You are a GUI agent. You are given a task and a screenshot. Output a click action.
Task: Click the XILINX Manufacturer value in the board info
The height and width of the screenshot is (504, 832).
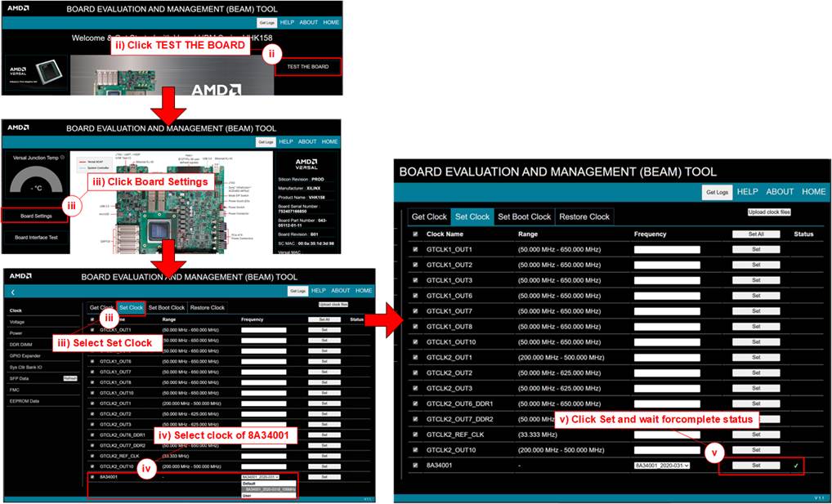[313, 189]
